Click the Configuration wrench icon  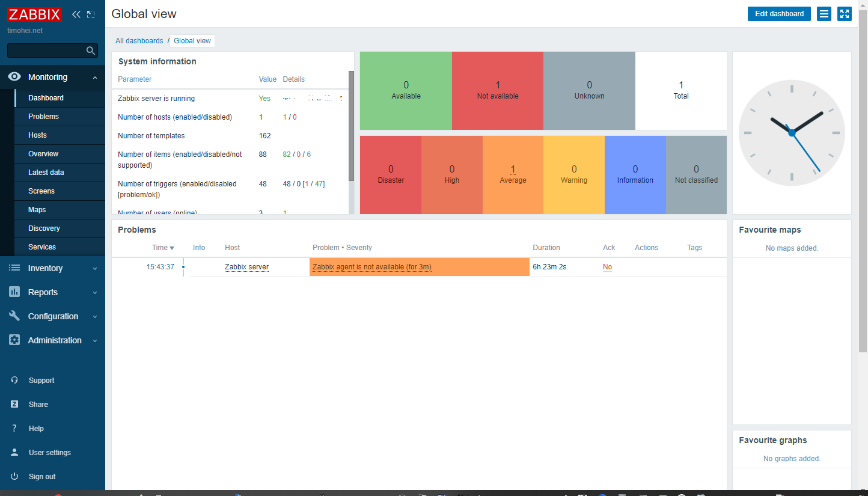(14, 316)
